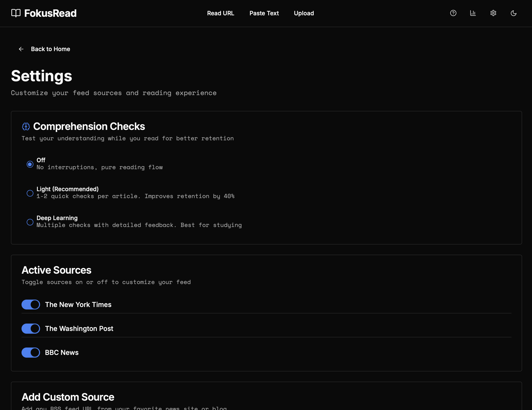
Task: Toggle BBC News off
Action: click(30, 352)
